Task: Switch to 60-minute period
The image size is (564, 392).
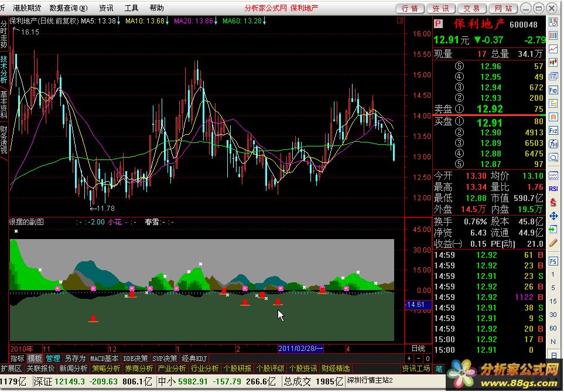Action: [553, 328]
